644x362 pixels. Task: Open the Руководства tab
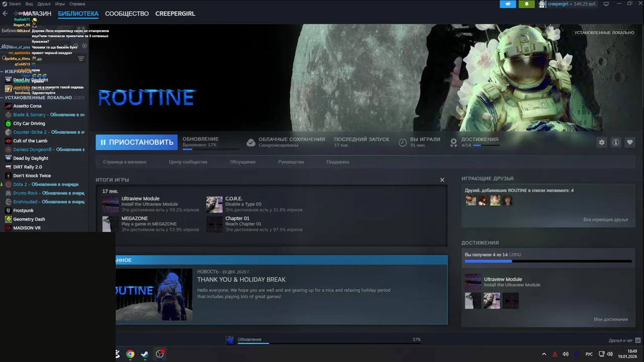(x=291, y=162)
